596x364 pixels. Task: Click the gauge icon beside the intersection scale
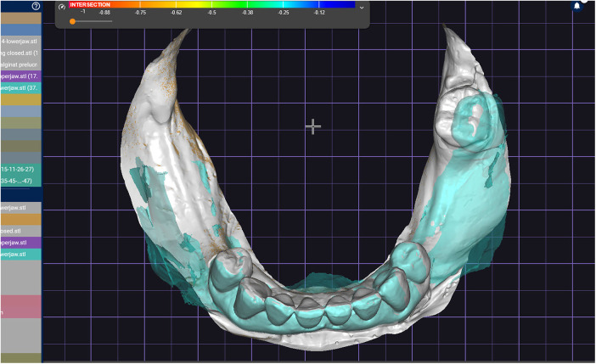(62, 7)
